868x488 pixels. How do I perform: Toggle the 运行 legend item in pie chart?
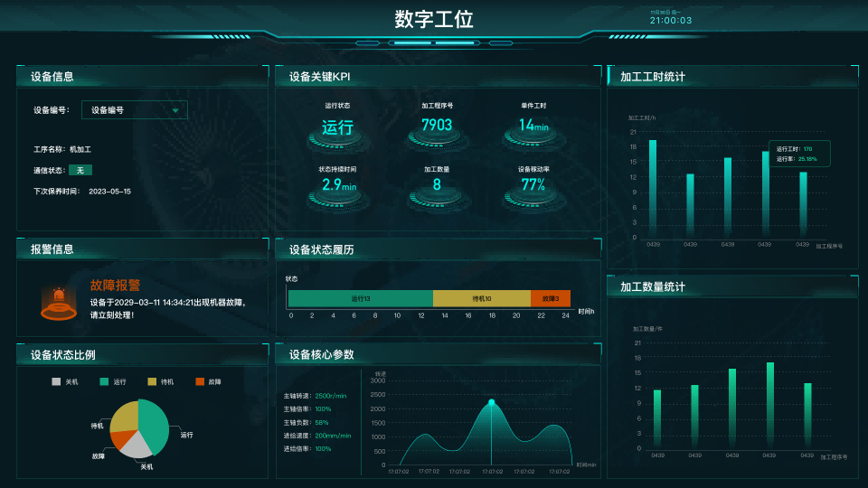(x=113, y=382)
